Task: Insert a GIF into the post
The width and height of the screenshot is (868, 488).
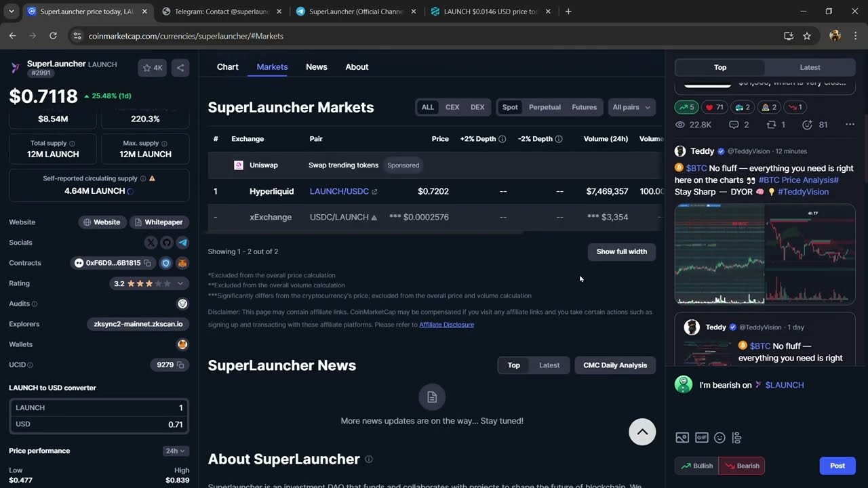Action: tap(701, 438)
